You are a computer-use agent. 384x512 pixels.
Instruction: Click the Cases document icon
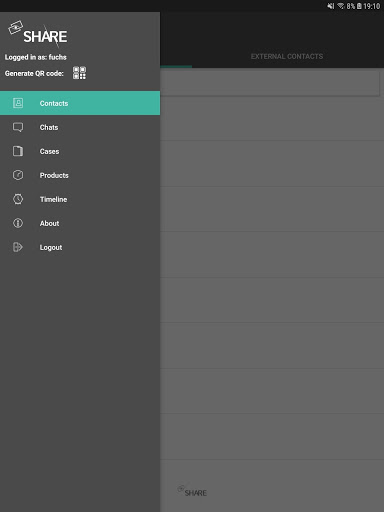[18, 151]
